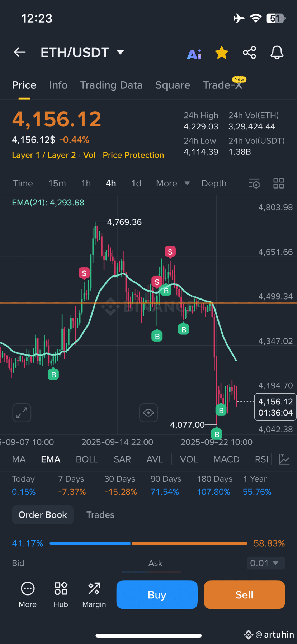Toggle the MA indicator
Viewport: 297px width, 644px height.
19,459
